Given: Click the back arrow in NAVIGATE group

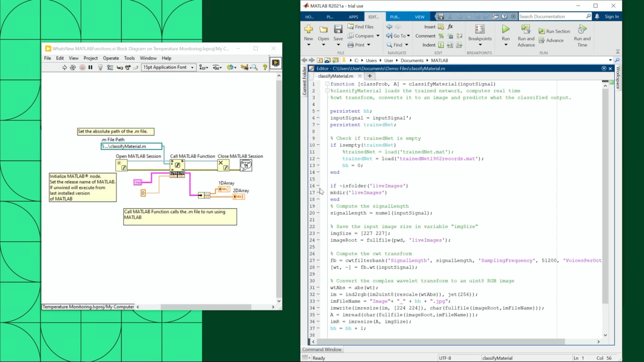Looking at the screenshot, I should click(x=389, y=26).
